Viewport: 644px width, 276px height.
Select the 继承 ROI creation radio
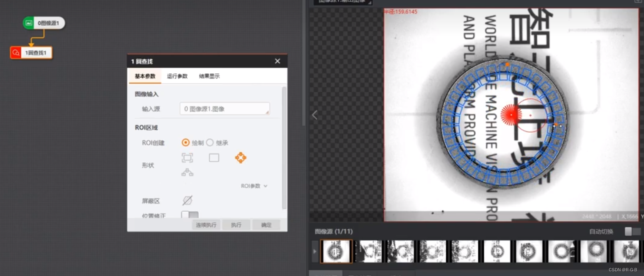(210, 143)
